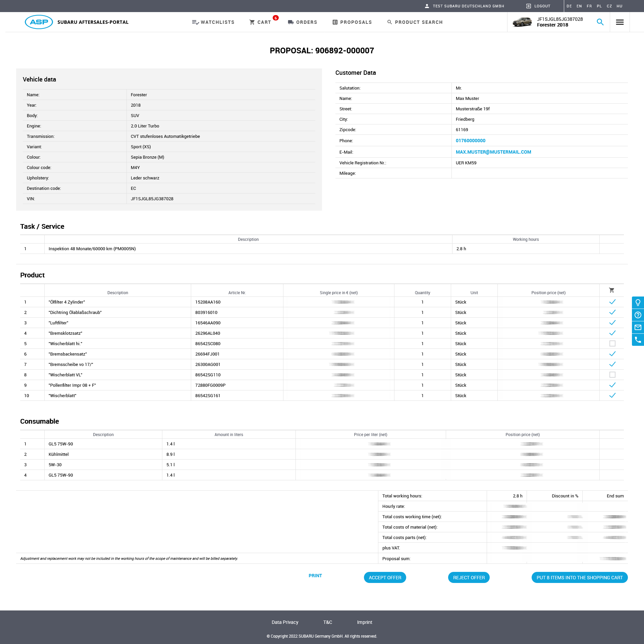The height and width of the screenshot is (644, 644).
Task: Click the vehicle search magnifier icon
Action: 600,22
